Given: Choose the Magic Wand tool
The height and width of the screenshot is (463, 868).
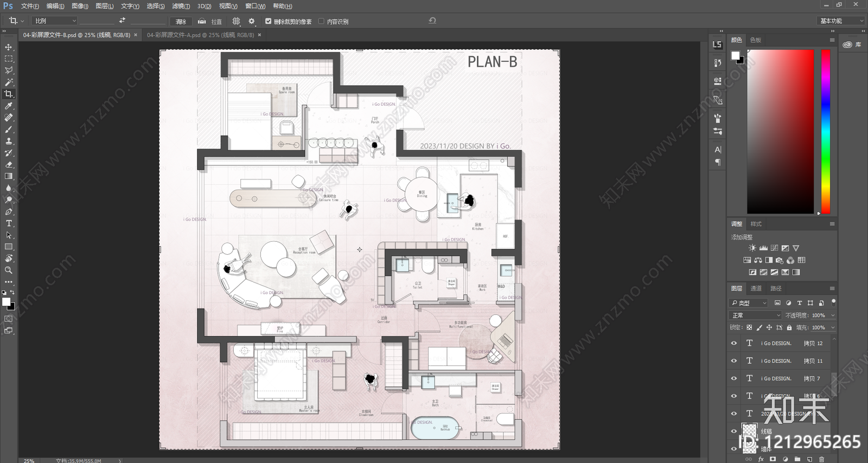Looking at the screenshot, I should [x=9, y=82].
